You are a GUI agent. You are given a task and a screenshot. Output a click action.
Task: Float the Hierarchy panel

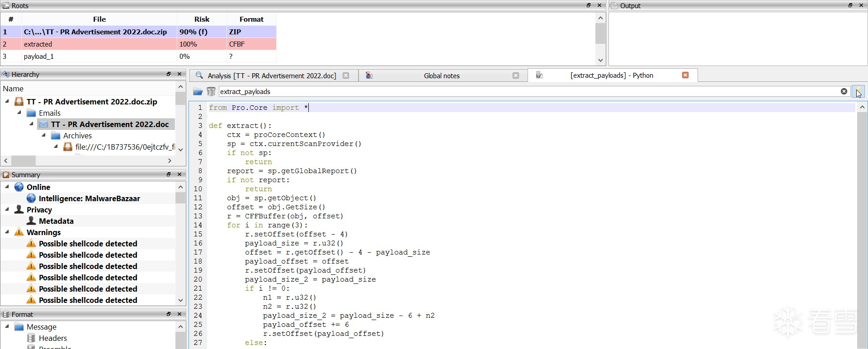pyautogui.click(x=169, y=74)
